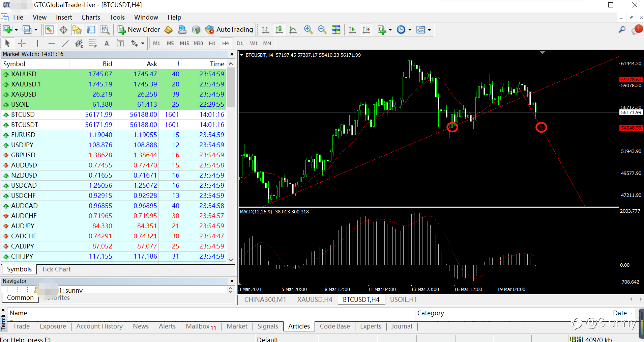Toggle Market Watch window icon
This screenshot has width=644, height=342.
click(x=50, y=30)
